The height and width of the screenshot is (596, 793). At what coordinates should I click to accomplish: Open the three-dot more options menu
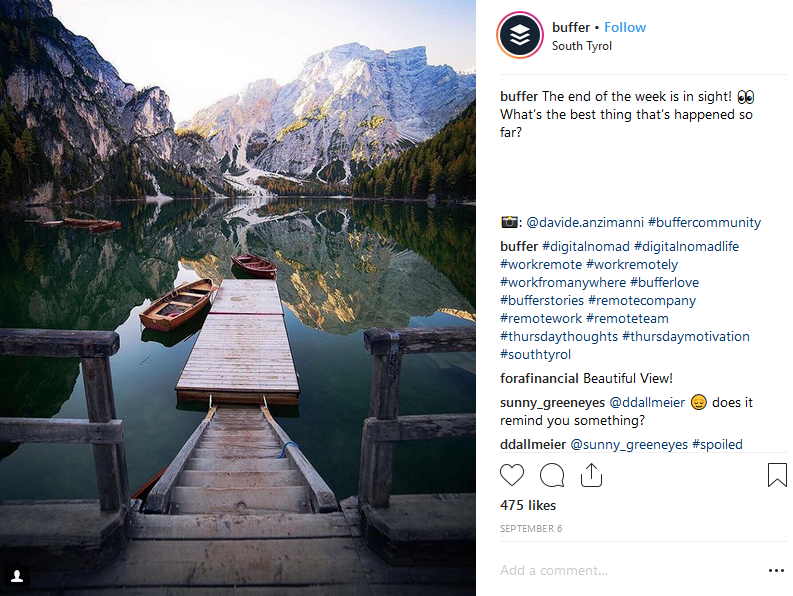tap(776, 570)
